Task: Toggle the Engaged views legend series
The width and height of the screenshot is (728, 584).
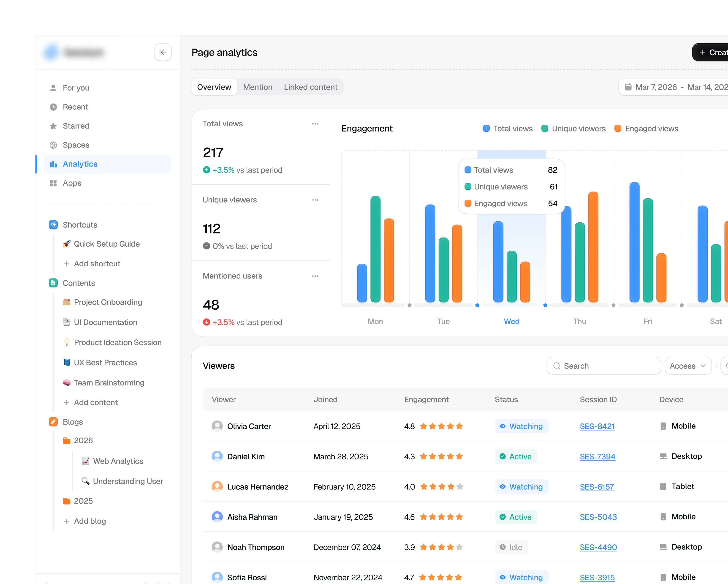Action: click(646, 129)
